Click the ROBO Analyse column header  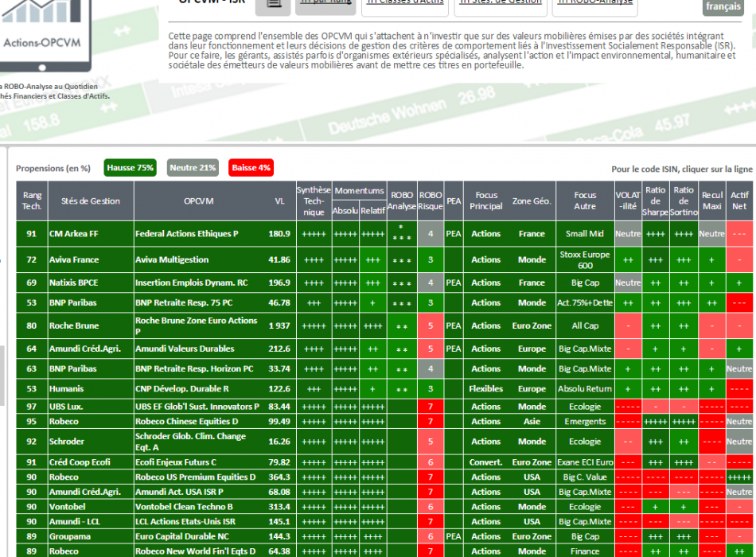[x=402, y=201]
